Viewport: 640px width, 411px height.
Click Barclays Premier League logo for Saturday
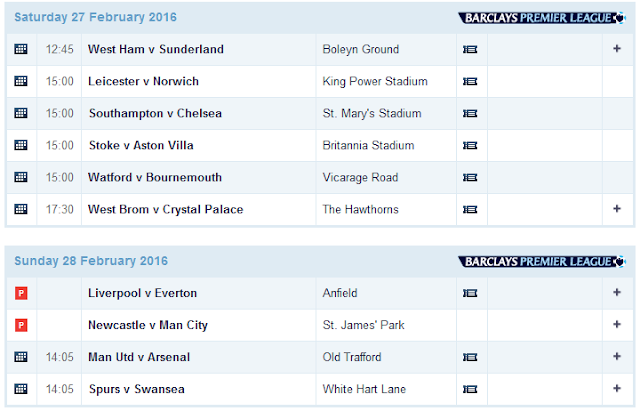point(542,18)
